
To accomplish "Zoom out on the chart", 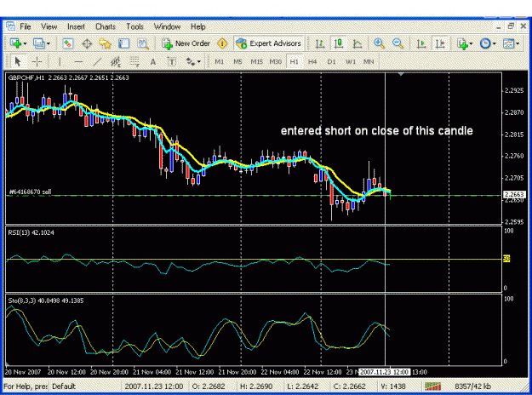I will pyautogui.click(x=398, y=43).
